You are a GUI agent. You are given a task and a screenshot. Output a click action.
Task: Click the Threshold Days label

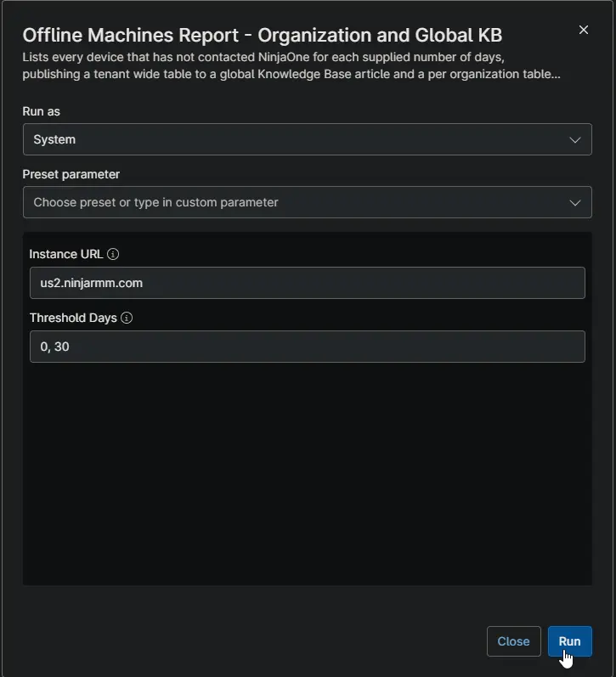point(73,318)
